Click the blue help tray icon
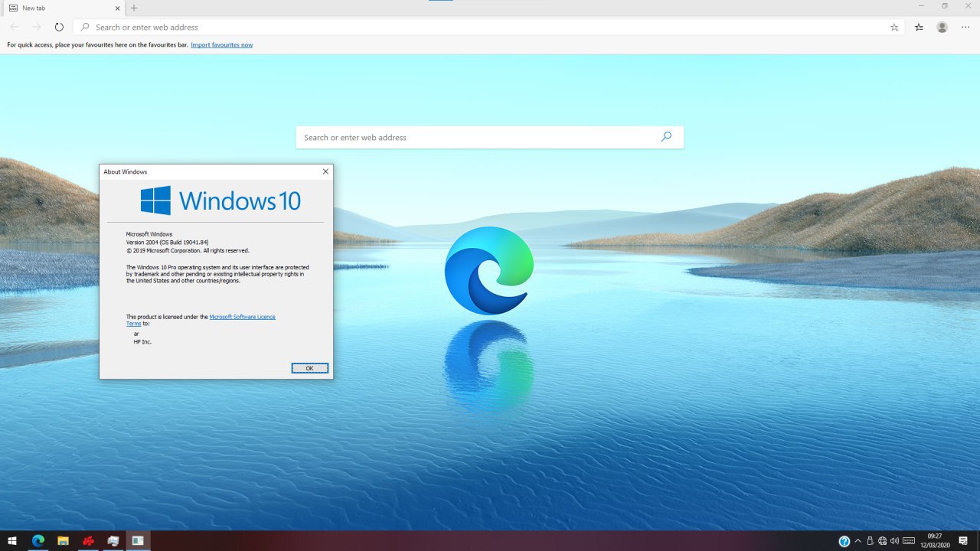This screenshot has height=551, width=980. pyautogui.click(x=844, y=541)
